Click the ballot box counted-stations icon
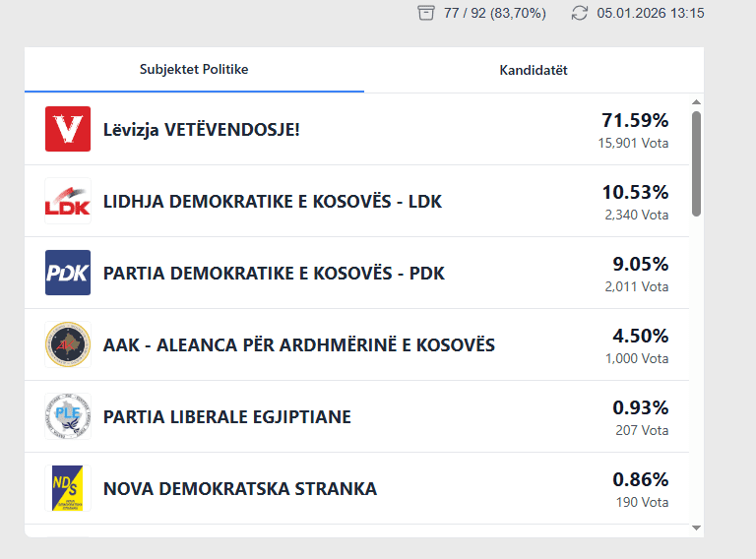 point(425,13)
